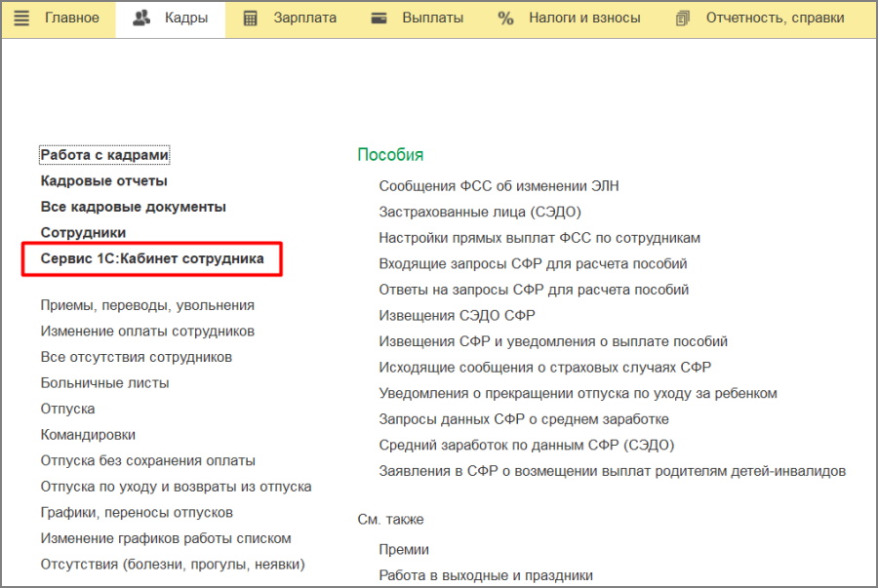Open Премии under См. также
This screenshot has height=588, width=878.
pyautogui.click(x=404, y=549)
